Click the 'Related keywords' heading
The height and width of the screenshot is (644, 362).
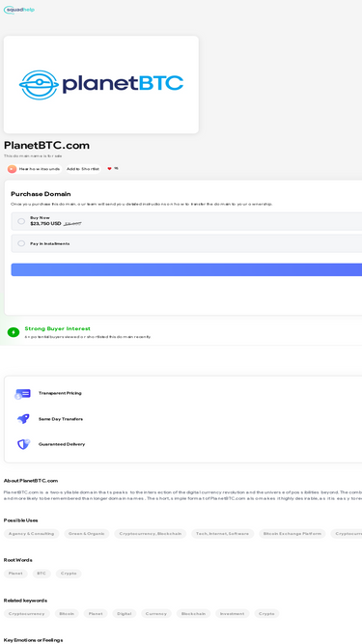pyautogui.click(x=25, y=601)
